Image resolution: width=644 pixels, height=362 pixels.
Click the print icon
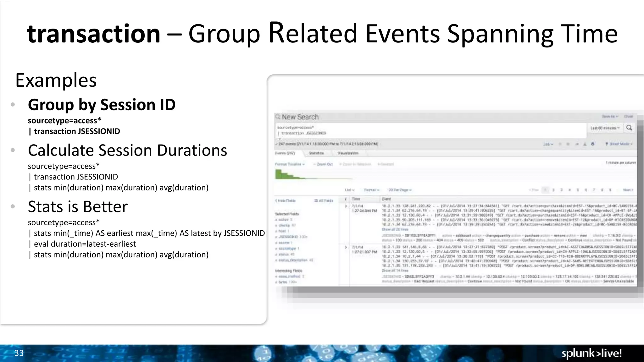pos(593,144)
